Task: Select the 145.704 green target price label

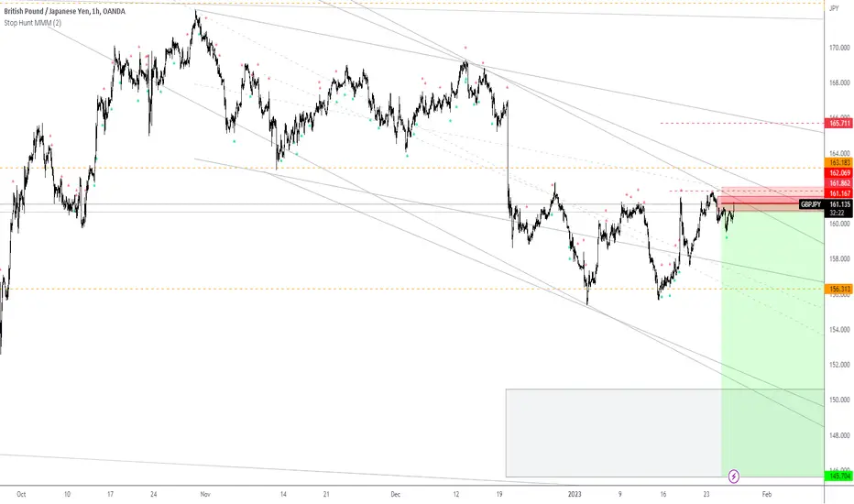Action: (840, 477)
